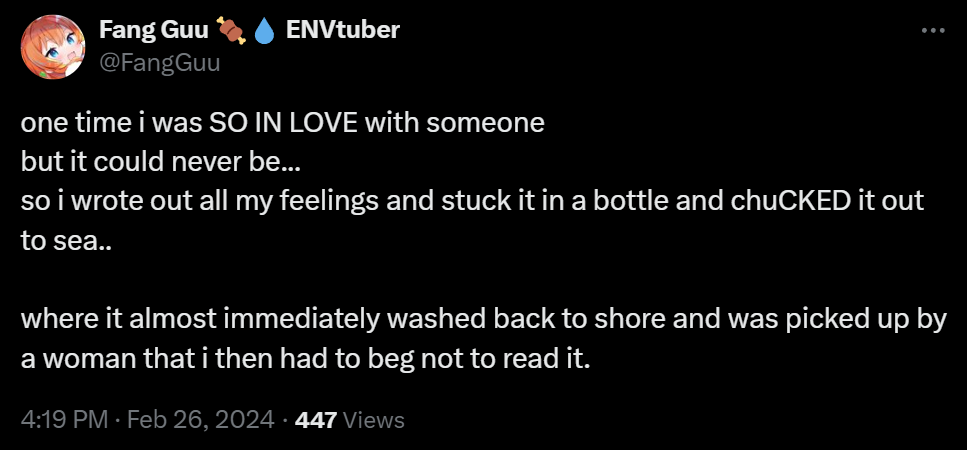967x450 pixels.
Task: Click the phrase "SO IN LOVE" in tweet
Action: pos(284,123)
